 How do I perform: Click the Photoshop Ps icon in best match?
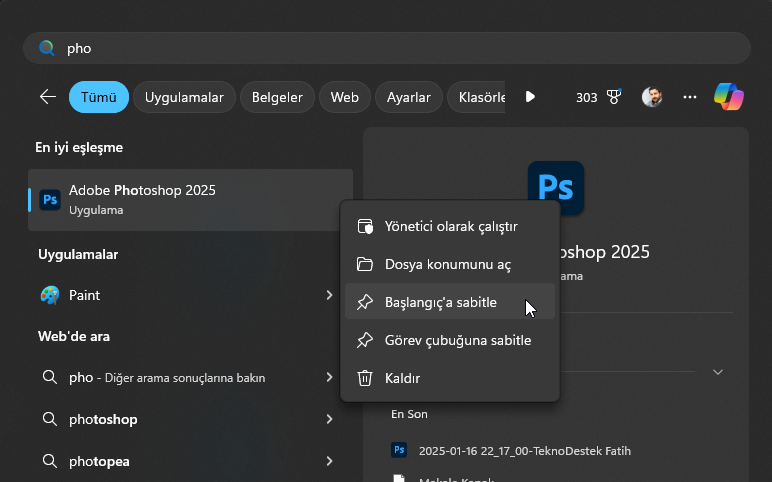pos(50,200)
